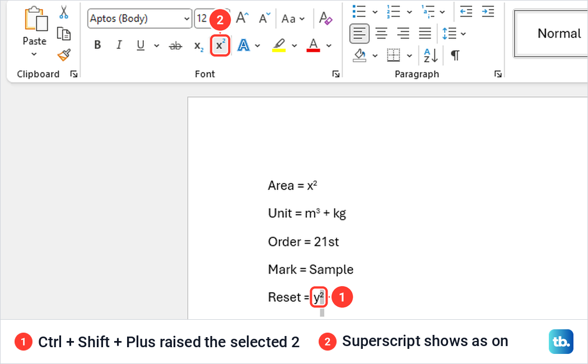Increase paragraph indent
Screen dimensions: 588x364
tap(488, 12)
